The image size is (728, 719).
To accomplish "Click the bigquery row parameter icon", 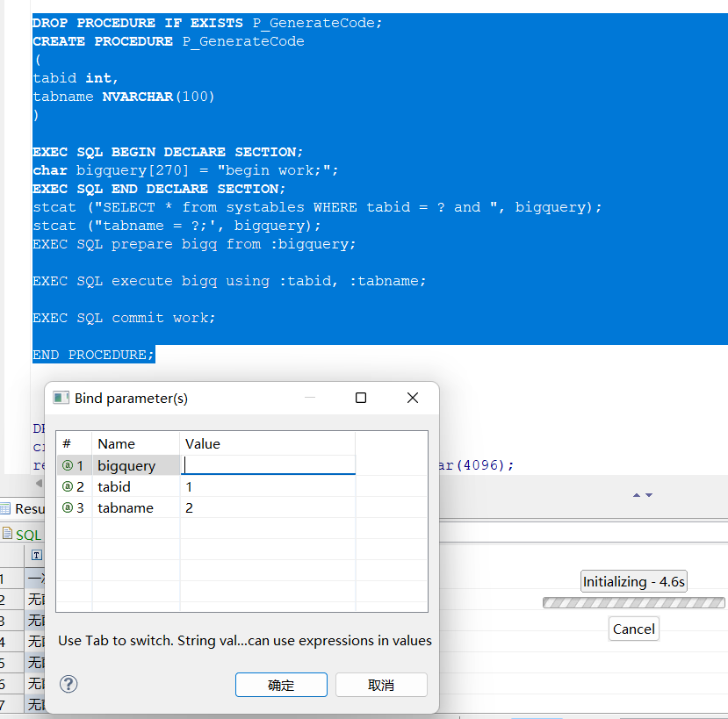I will point(68,465).
